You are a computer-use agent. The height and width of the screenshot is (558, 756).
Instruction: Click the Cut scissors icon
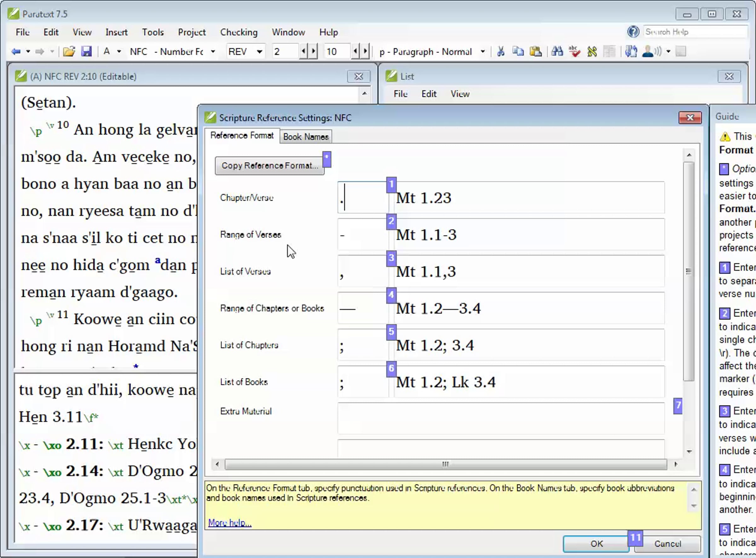[x=501, y=52]
